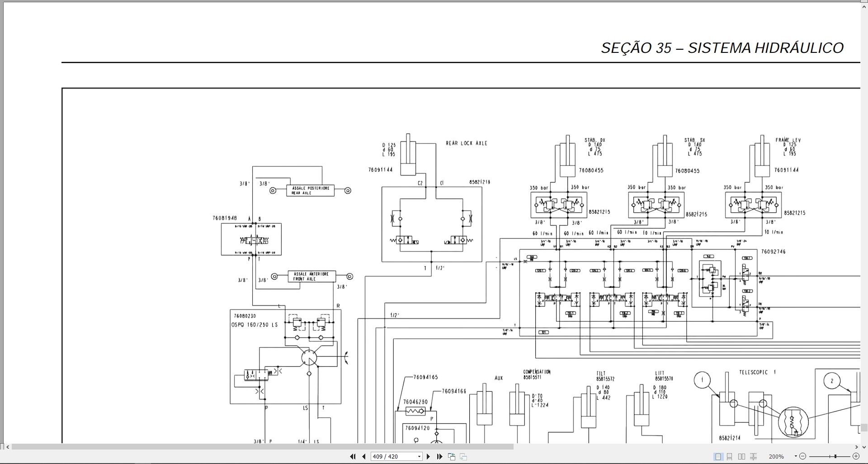Select facing pages layout

tap(741, 456)
